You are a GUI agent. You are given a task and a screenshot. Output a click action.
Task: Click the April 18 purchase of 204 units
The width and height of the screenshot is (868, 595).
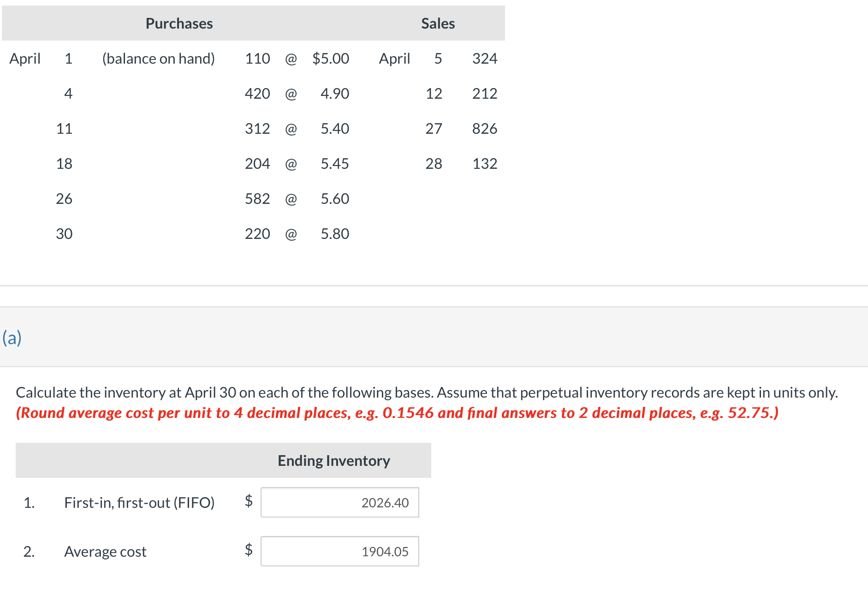[257, 163]
